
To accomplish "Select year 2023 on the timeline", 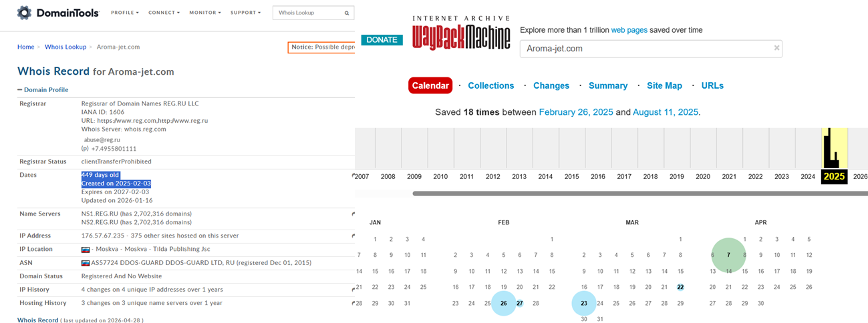I will [x=782, y=177].
